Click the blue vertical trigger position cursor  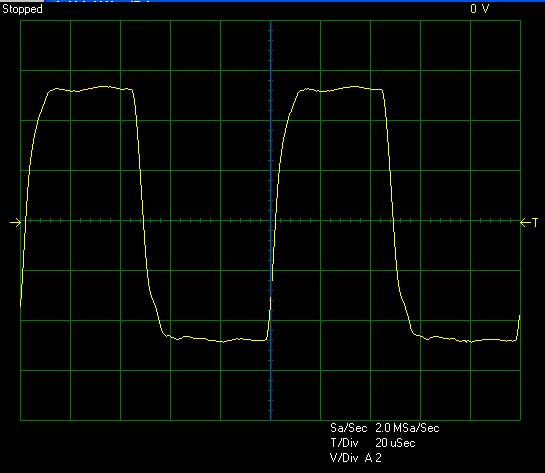(x=271, y=220)
